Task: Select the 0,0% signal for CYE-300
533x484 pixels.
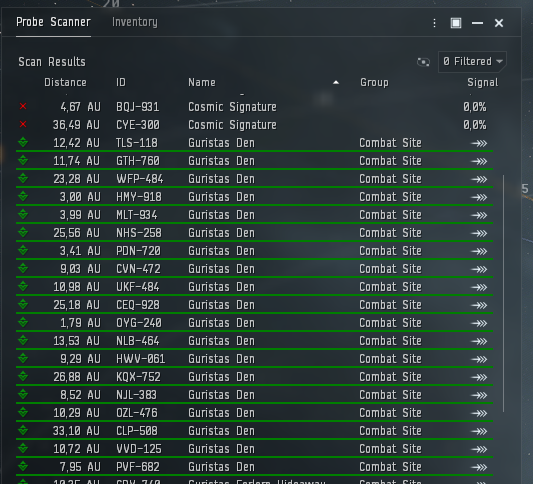Action: click(475, 125)
